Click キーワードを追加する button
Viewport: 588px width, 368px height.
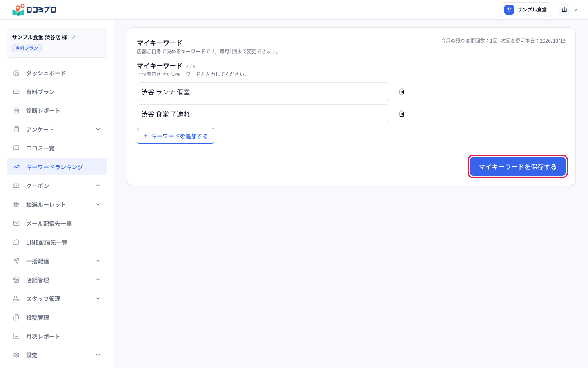click(176, 136)
